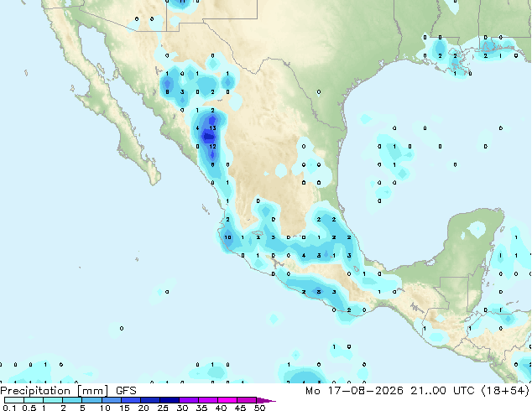Viewport: 532px width, 411px height.
Task: Click the 20–25 mm legend color box
Action: click(x=149, y=400)
